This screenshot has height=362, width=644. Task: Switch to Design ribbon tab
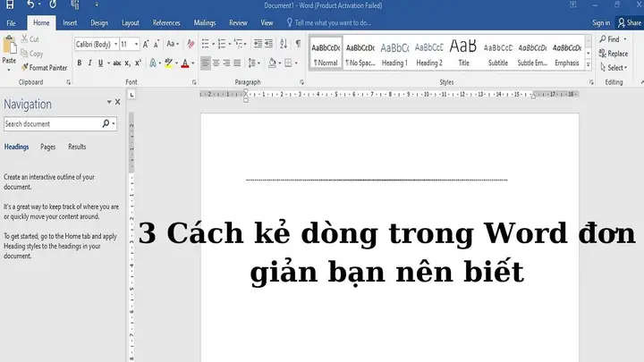pyautogui.click(x=99, y=23)
